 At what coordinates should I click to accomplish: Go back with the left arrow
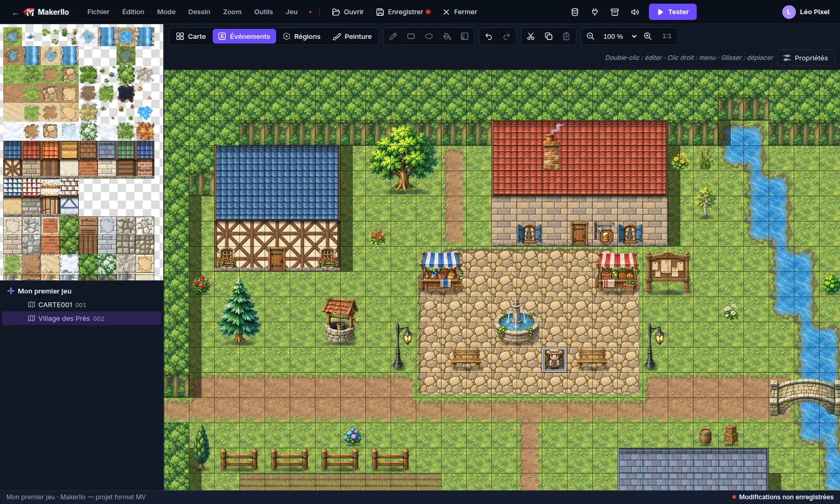15,13
